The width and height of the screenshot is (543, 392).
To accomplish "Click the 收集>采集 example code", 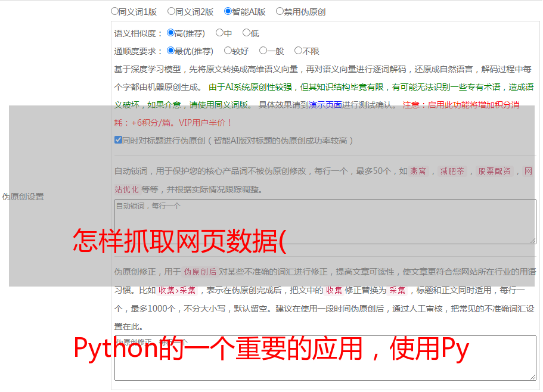I will (x=177, y=290).
